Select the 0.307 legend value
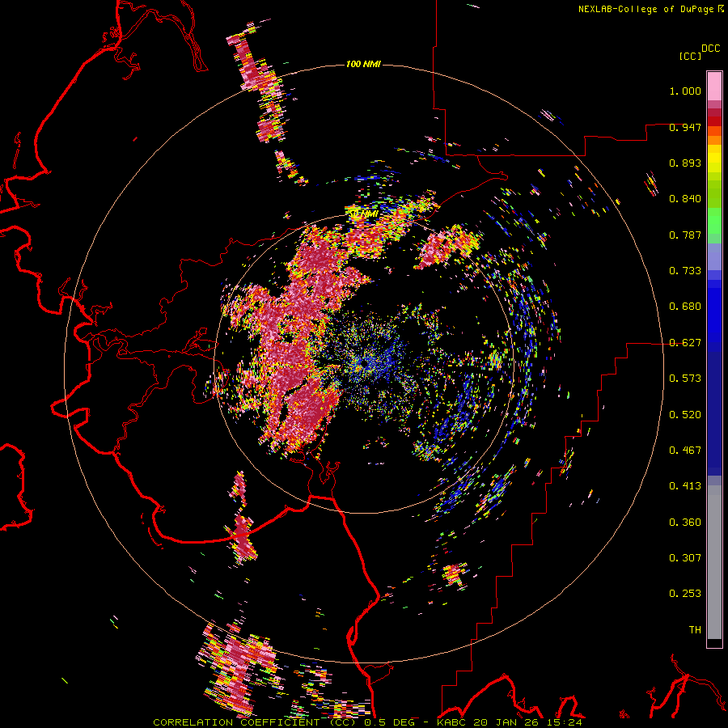This screenshot has width=728, height=728. coord(685,558)
